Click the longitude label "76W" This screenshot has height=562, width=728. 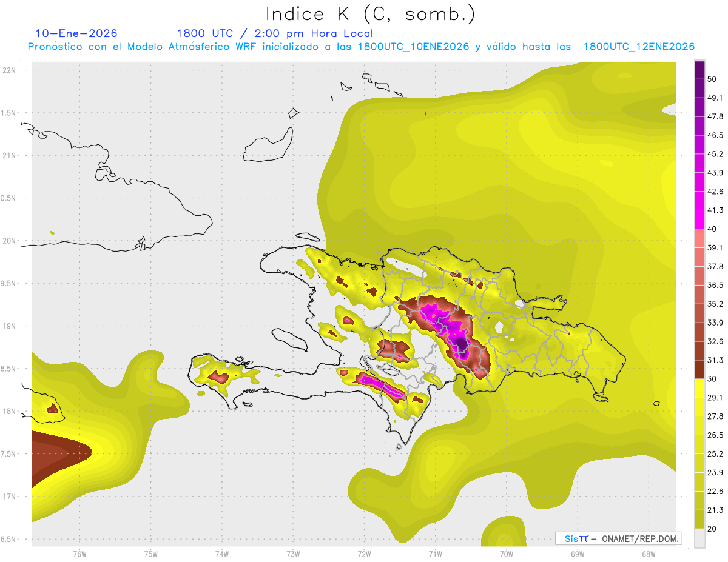tap(79, 554)
